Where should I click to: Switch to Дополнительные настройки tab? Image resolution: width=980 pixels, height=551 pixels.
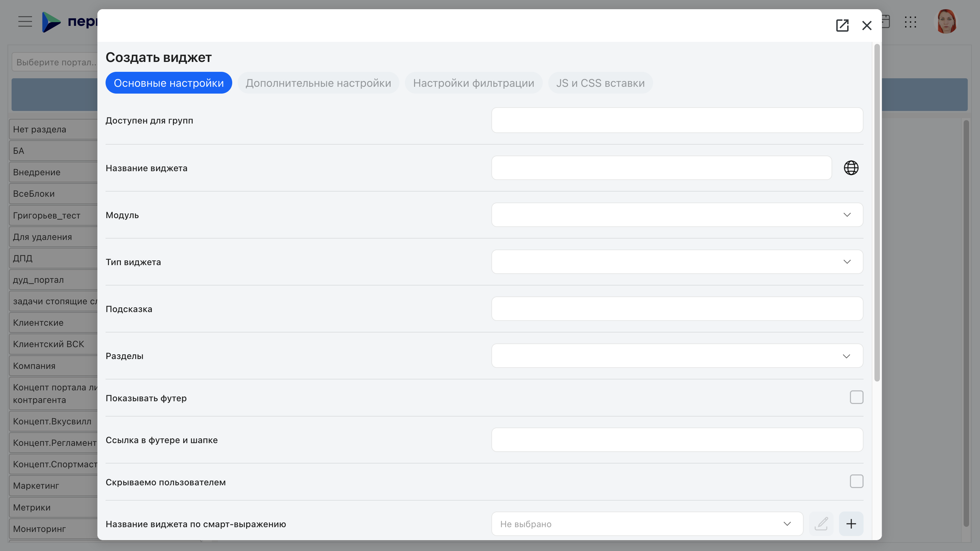318,83
